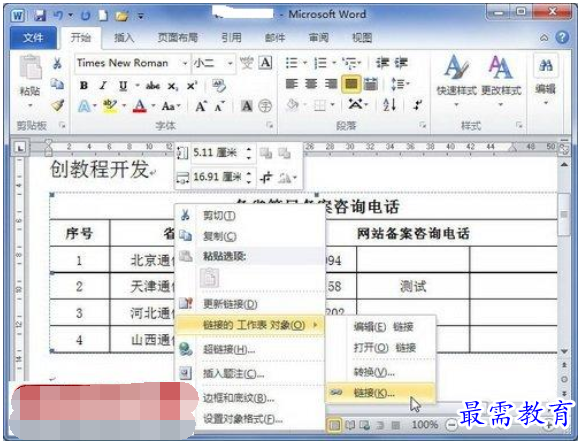Click the red font color swatch
This screenshot has width=581, height=445.
140,106
